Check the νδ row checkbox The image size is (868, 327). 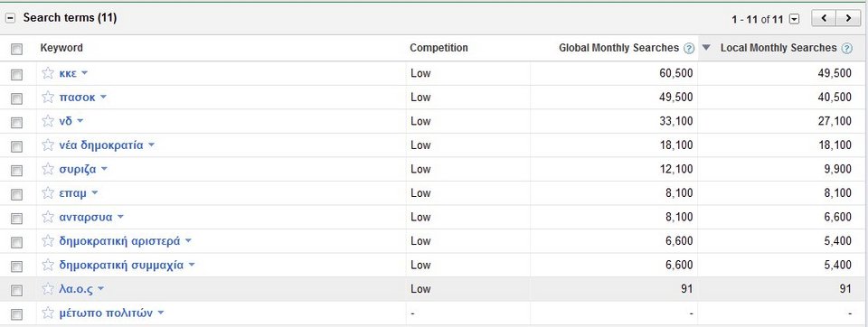pyautogui.click(x=16, y=122)
